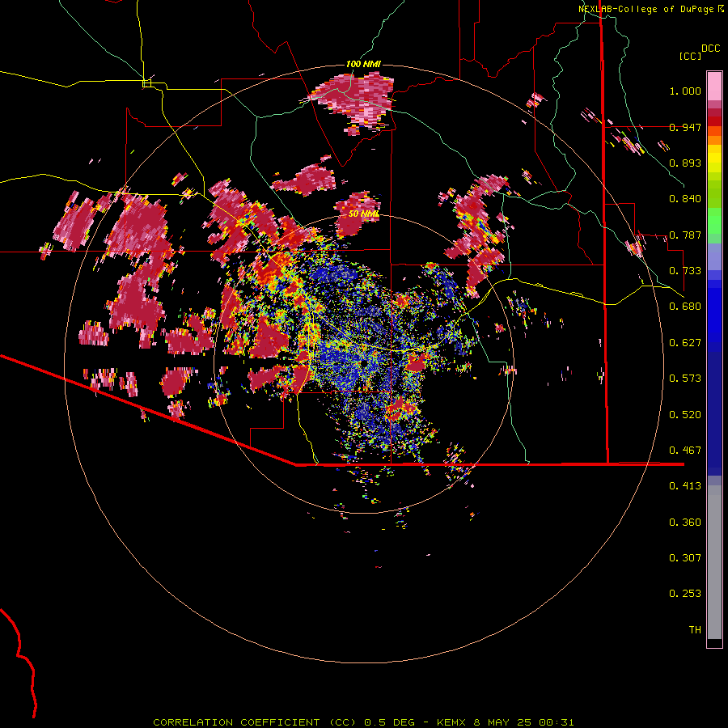This screenshot has width=728, height=728.
Task: Click the DCC label above the color scale
Action: click(x=711, y=49)
